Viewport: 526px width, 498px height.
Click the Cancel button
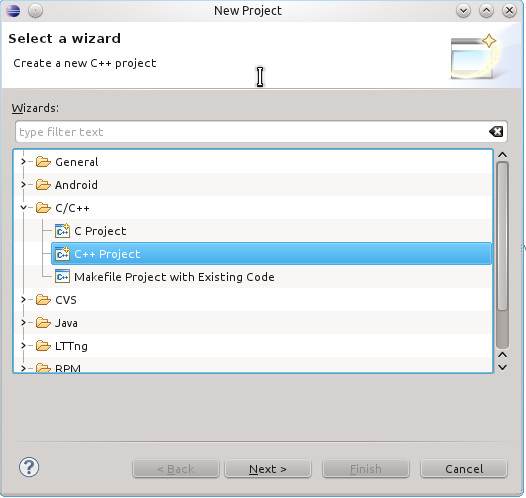click(x=464, y=468)
